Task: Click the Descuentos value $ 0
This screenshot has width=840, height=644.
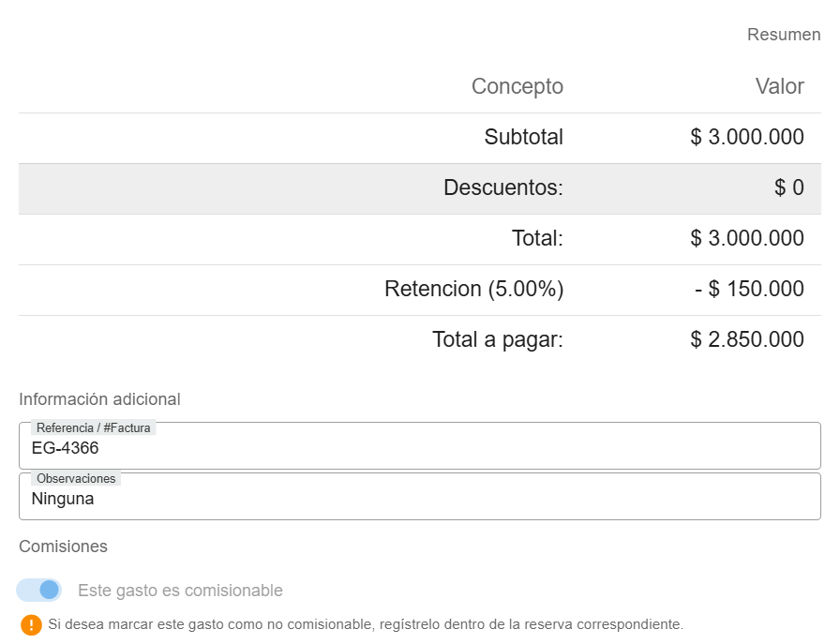Action: pyautogui.click(x=788, y=187)
